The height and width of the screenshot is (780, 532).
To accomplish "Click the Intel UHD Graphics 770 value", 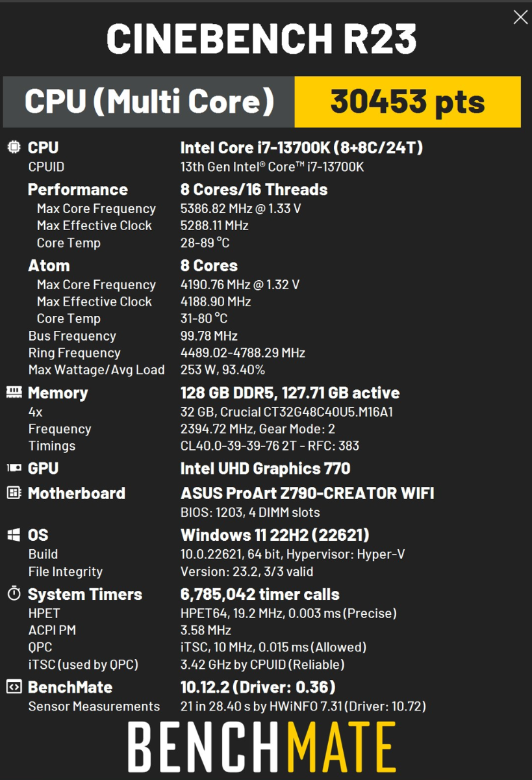I will tap(265, 468).
